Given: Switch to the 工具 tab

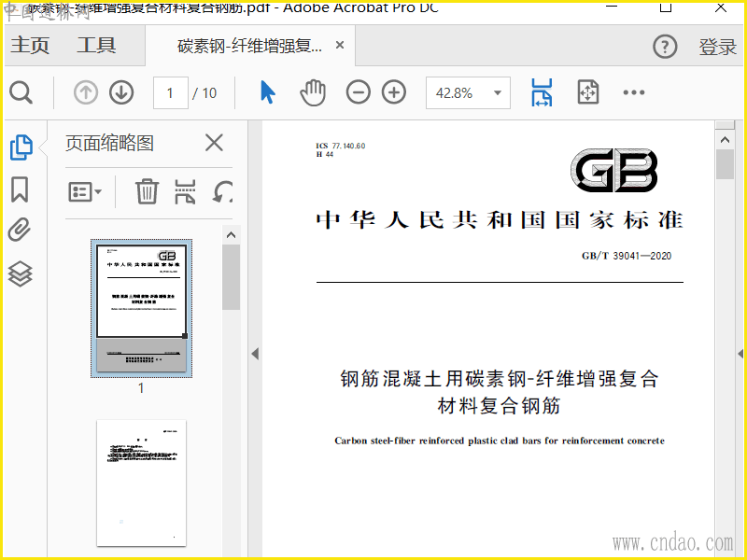Looking at the screenshot, I should 96,45.
